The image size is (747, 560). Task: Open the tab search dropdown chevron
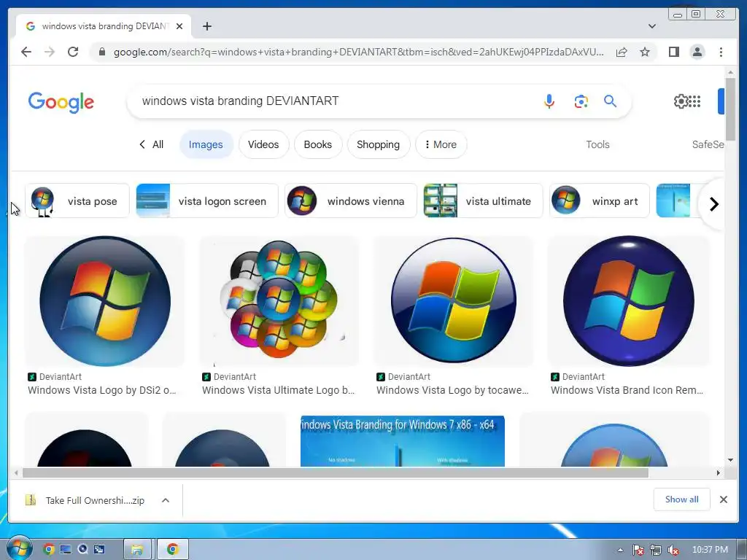[651, 26]
